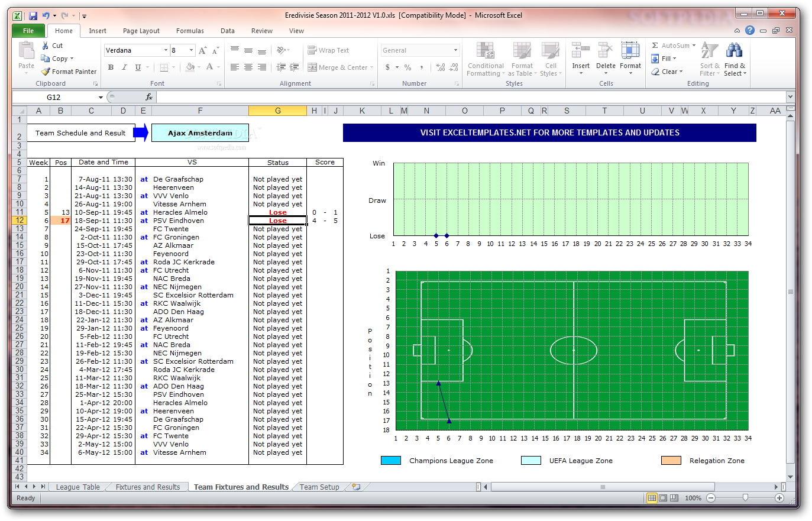The width and height of the screenshot is (812, 521).
Task: Click the Insert Function fx icon
Action: pos(149,97)
